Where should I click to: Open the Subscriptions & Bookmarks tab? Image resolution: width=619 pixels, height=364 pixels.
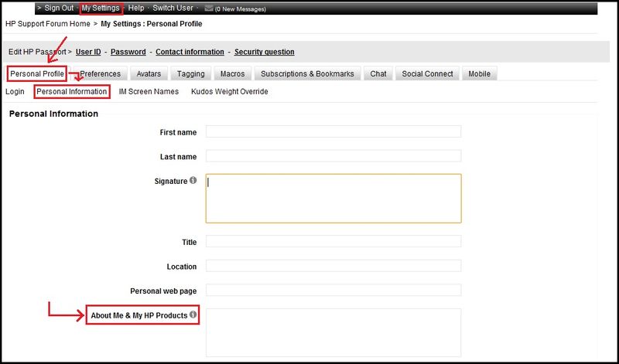pyautogui.click(x=307, y=73)
